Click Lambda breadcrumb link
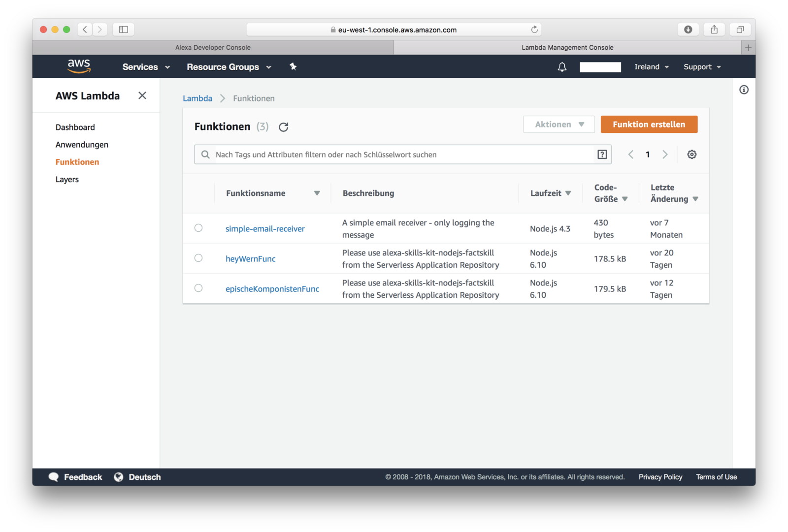 tap(197, 98)
